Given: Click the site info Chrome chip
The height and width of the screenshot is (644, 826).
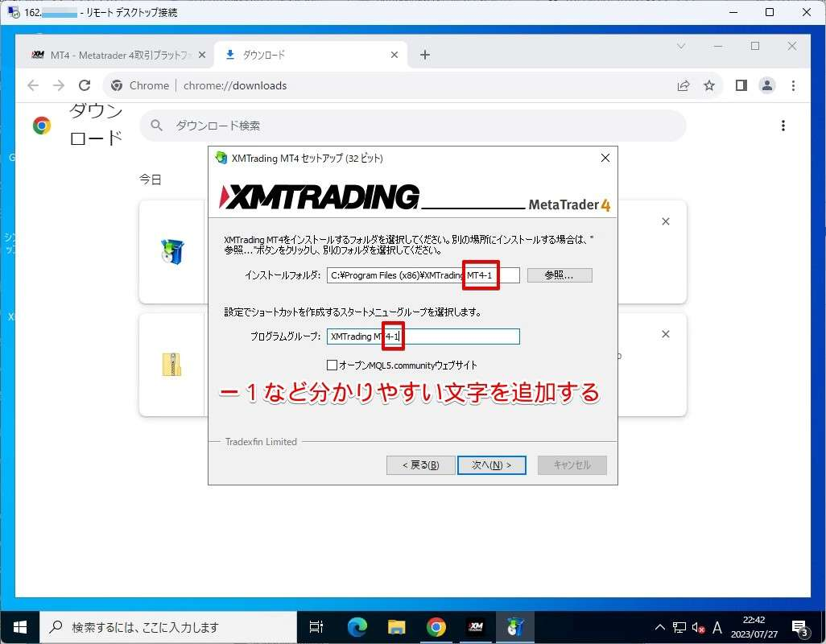Looking at the screenshot, I should point(140,85).
